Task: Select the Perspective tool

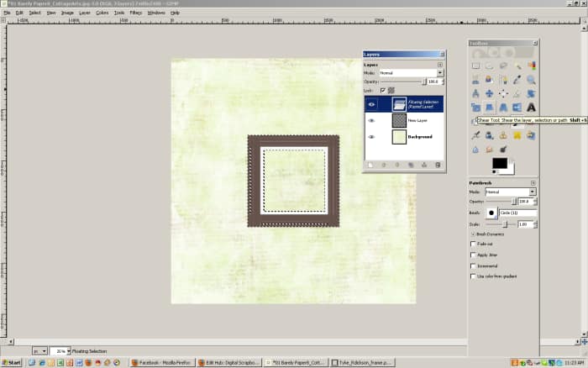Action: tap(503, 108)
